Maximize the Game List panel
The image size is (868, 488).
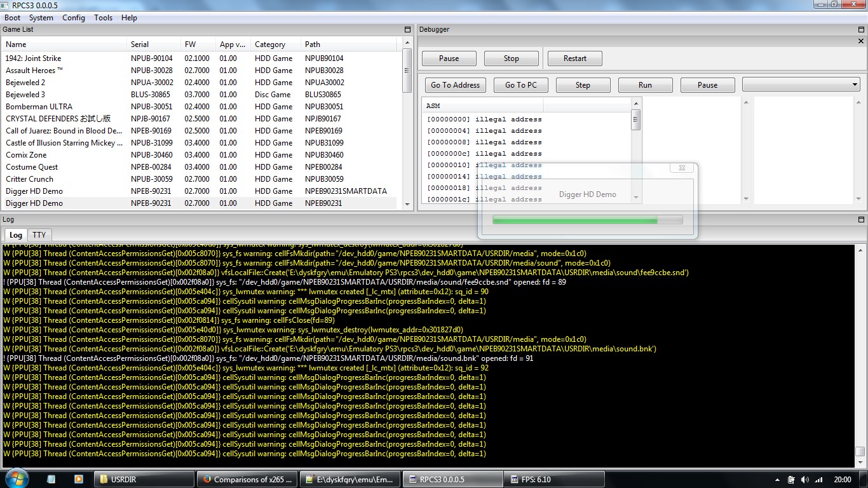tap(407, 30)
